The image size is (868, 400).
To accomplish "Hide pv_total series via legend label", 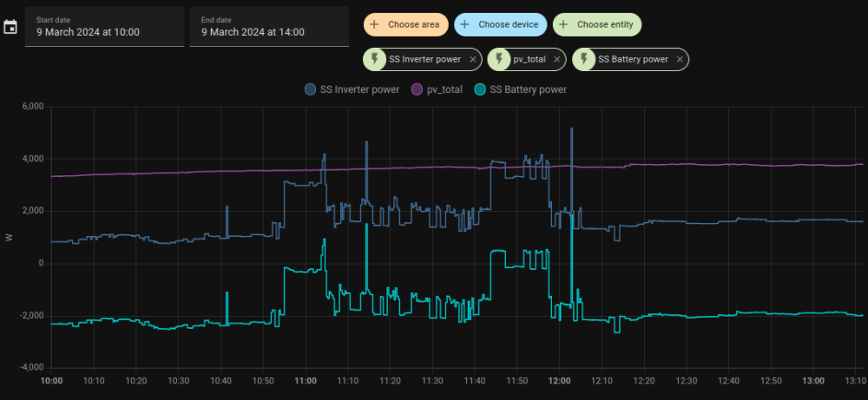I will (x=444, y=89).
